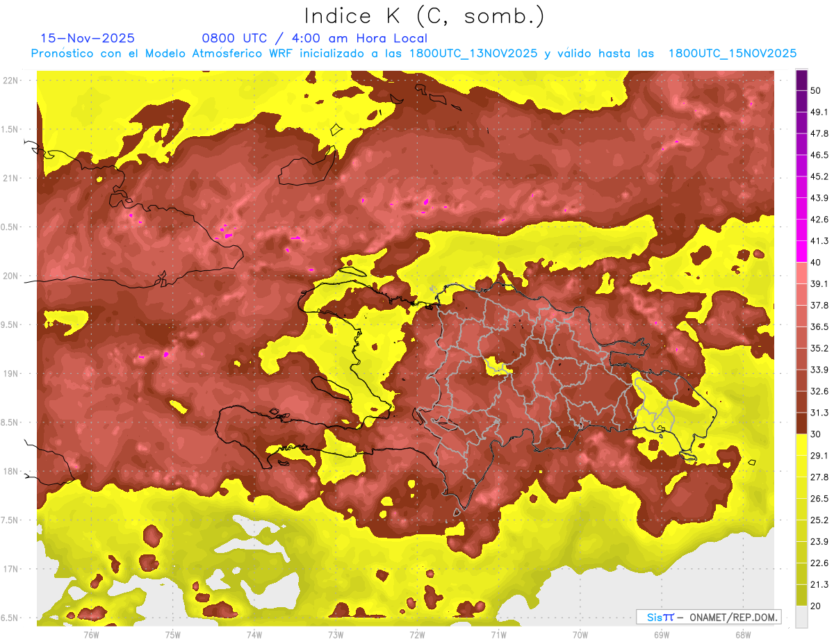This screenshot has width=834, height=644.
Task: Click the colorbar value "25.2"
Action: pos(819,520)
